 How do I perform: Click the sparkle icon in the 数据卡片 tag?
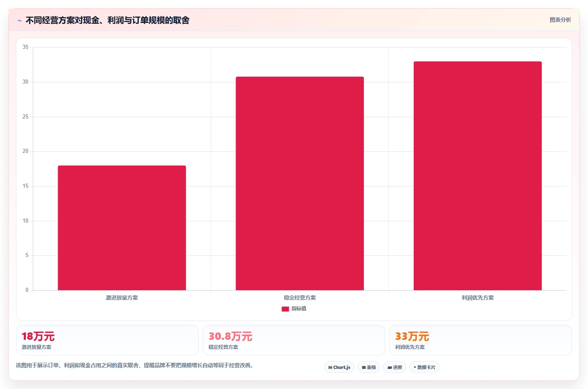pos(415,367)
